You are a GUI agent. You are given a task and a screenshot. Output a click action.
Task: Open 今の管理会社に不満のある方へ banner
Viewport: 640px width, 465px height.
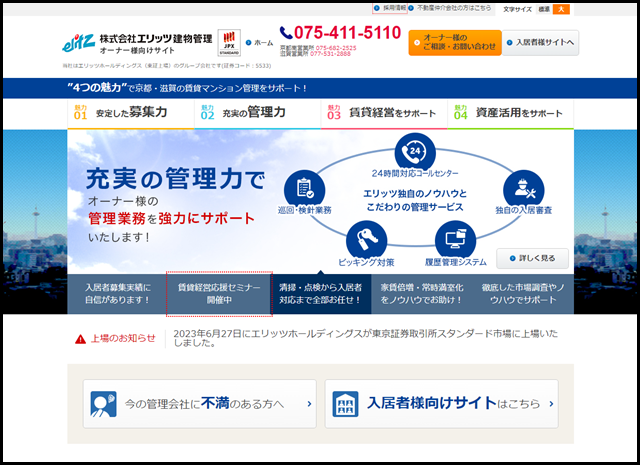[200, 404]
